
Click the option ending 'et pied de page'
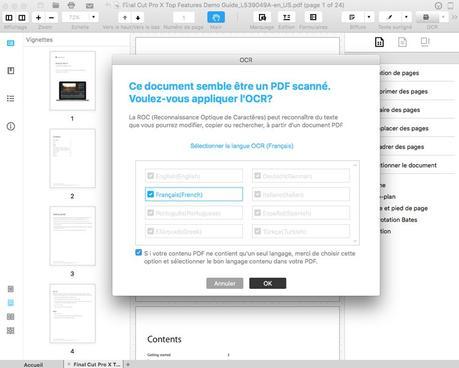[x=404, y=208]
